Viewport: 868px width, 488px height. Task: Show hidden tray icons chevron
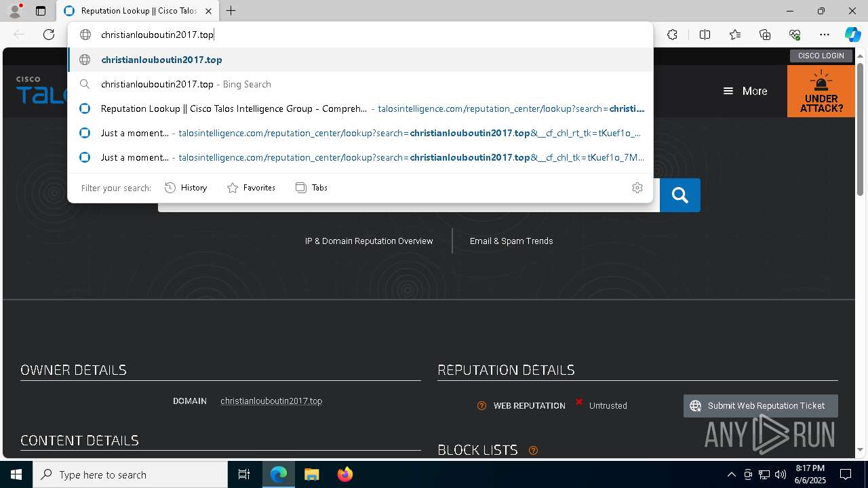[731, 474]
